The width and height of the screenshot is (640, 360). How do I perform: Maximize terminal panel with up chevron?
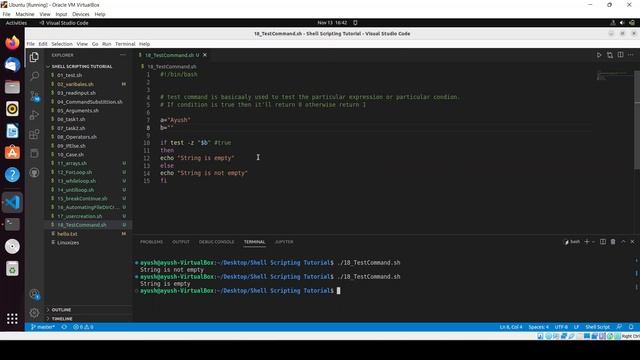click(x=623, y=242)
